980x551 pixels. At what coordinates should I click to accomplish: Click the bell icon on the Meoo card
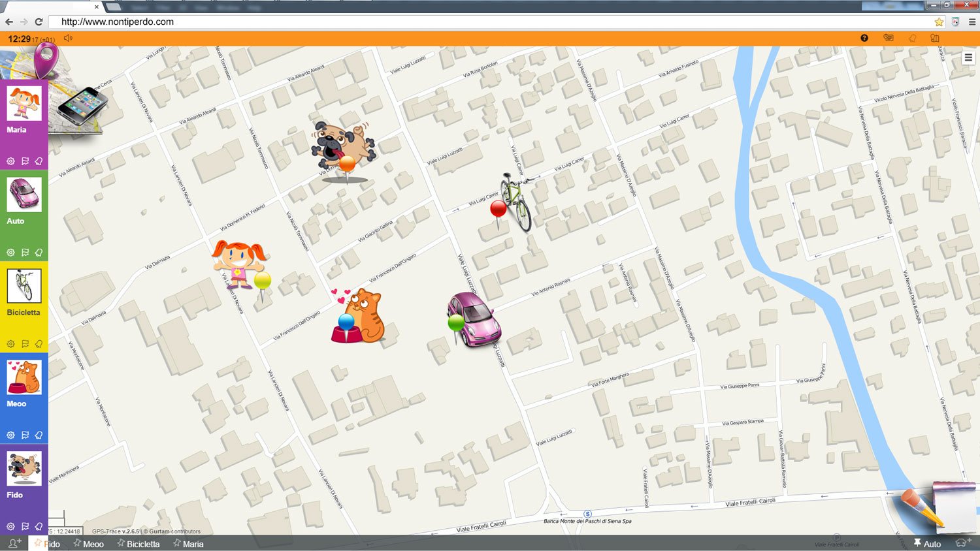(x=39, y=435)
